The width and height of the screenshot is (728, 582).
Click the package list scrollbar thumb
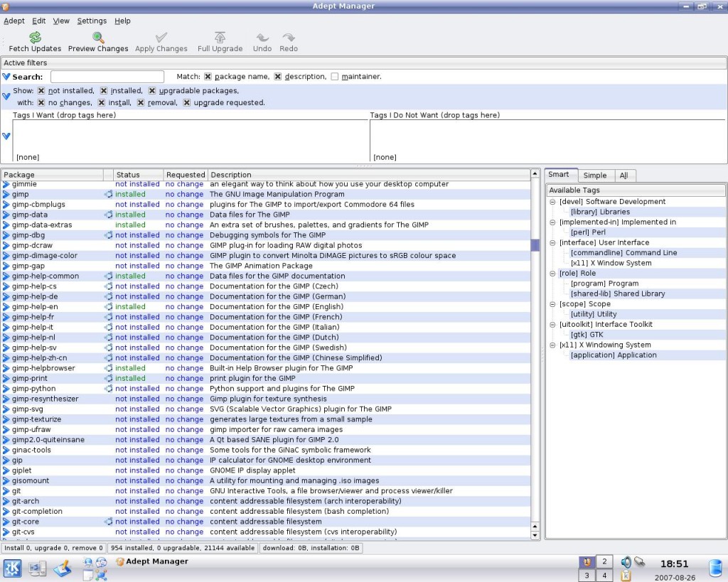[535, 245]
